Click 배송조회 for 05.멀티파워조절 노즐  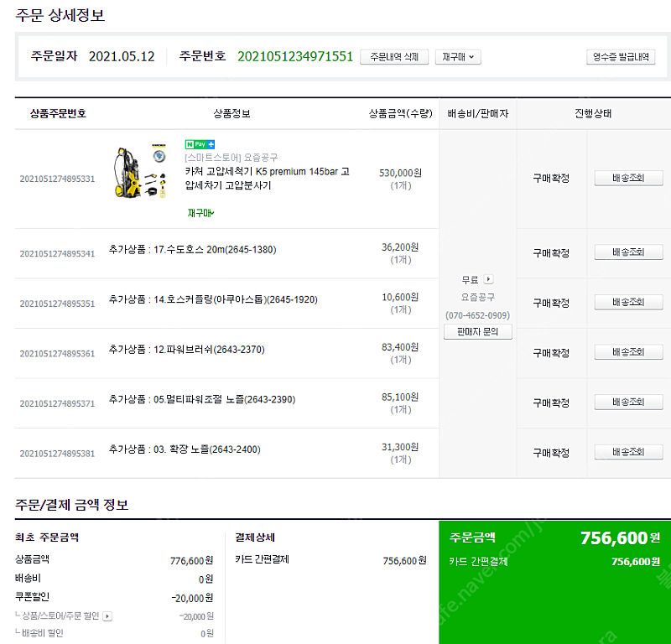tap(628, 402)
